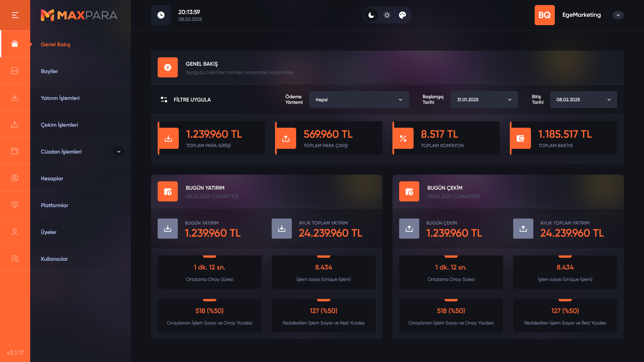Click the Platformlar monitor icon
This screenshot has height=362, width=644.
pyautogui.click(x=15, y=205)
